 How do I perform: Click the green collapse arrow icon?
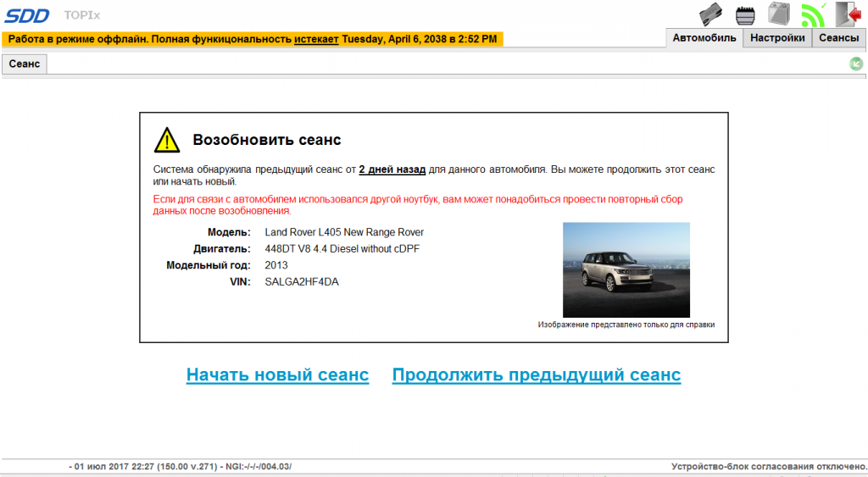pyautogui.click(x=856, y=64)
